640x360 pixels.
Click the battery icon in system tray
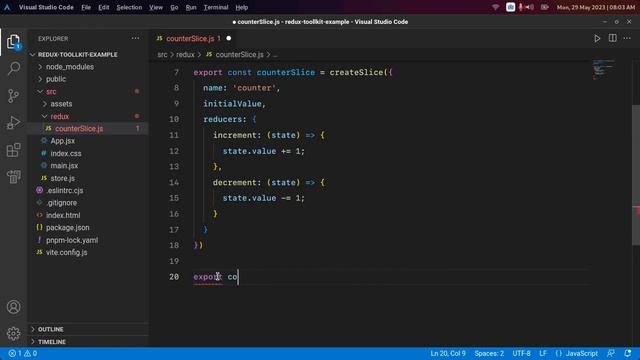click(544, 7)
